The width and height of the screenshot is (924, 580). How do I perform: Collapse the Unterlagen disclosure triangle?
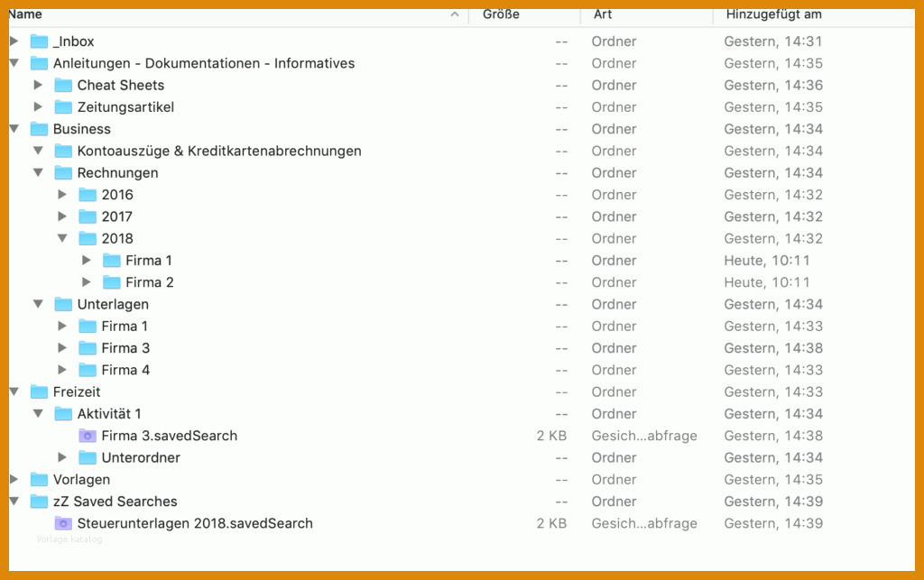coord(38,304)
